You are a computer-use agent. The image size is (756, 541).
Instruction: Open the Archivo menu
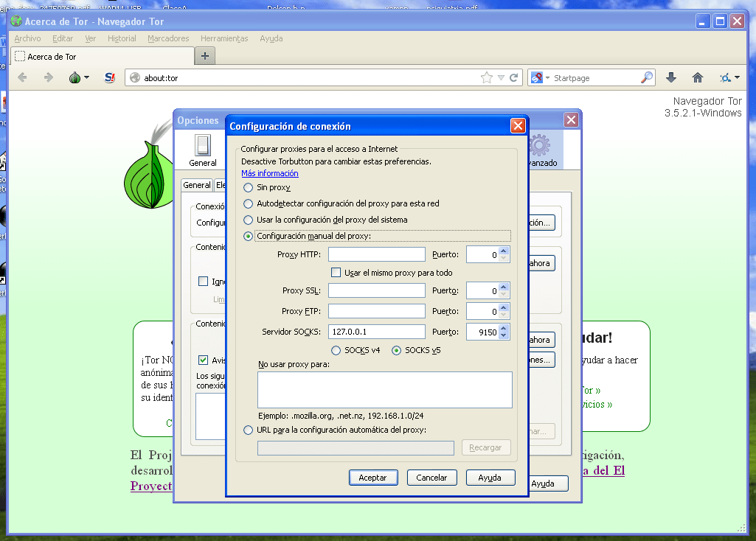(27, 38)
